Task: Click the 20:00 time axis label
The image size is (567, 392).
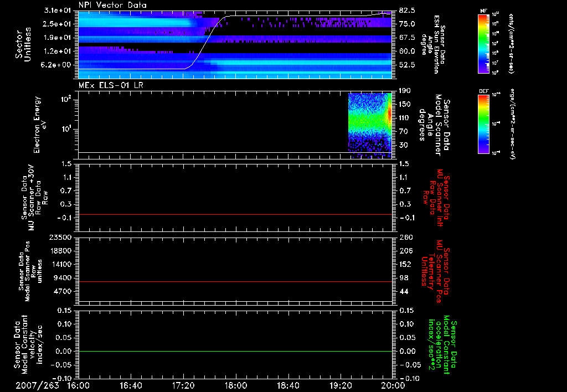Action: click(x=393, y=385)
